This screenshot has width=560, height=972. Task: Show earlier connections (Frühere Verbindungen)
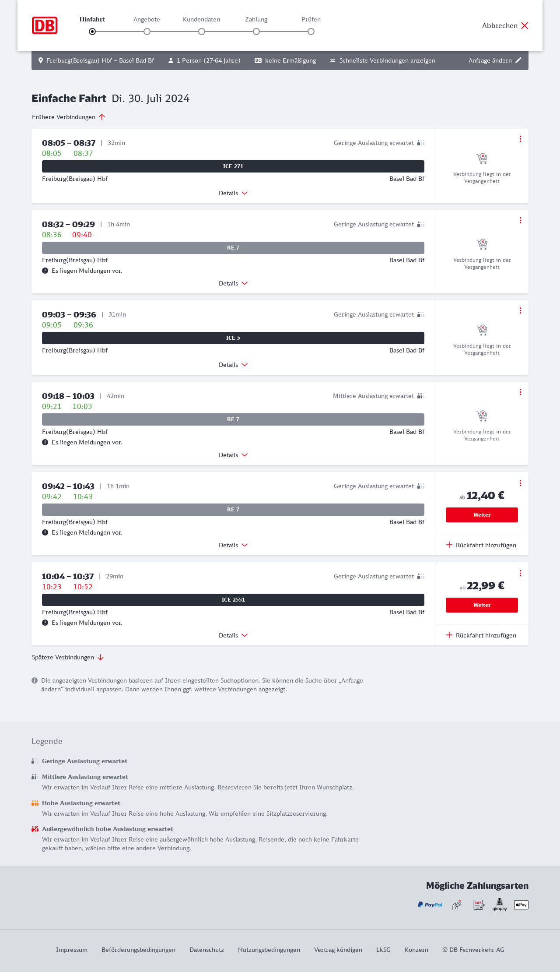coord(69,117)
